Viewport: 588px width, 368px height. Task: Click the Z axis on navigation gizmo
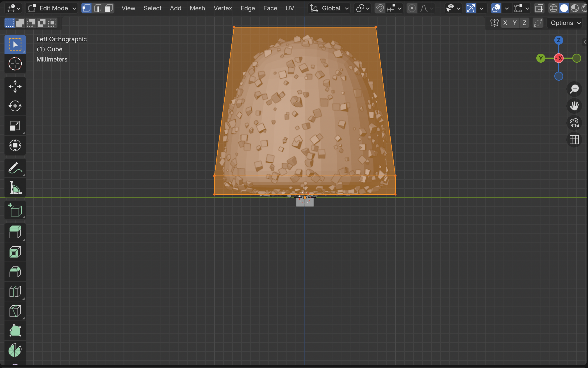(x=559, y=40)
